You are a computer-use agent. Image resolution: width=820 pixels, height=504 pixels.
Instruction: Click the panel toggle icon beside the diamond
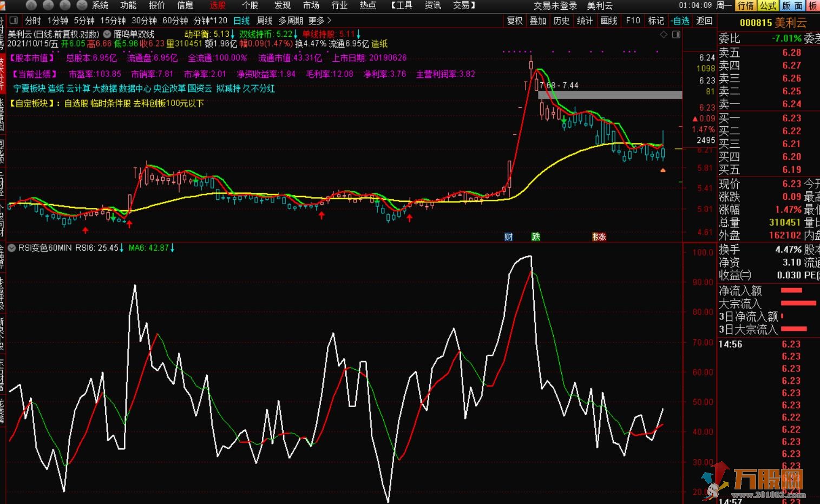[x=676, y=35]
